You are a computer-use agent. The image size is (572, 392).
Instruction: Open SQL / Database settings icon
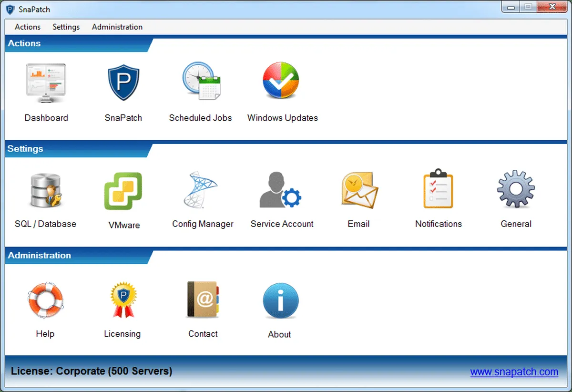[x=45, y=190]
